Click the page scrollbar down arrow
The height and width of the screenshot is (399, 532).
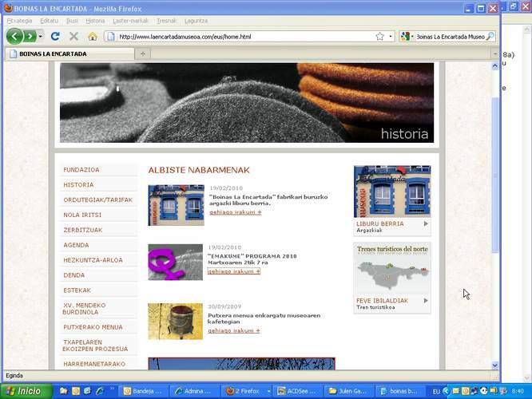pos(495,365)
